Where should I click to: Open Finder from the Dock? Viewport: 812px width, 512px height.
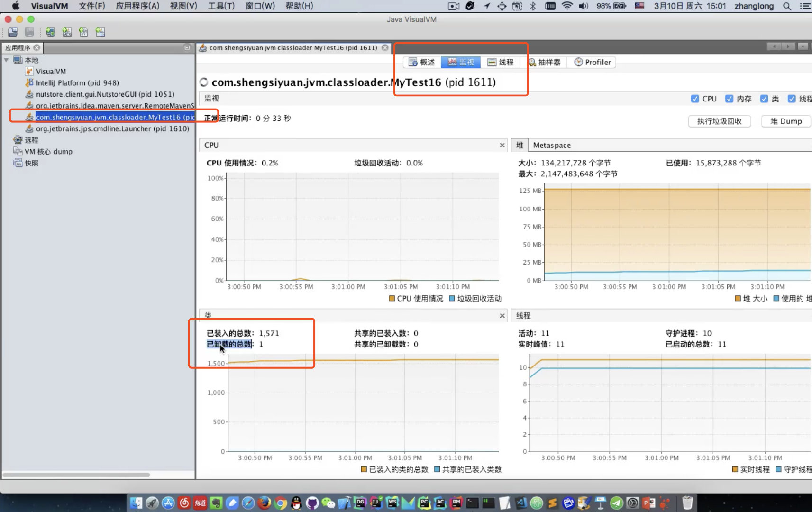(136, 503)
